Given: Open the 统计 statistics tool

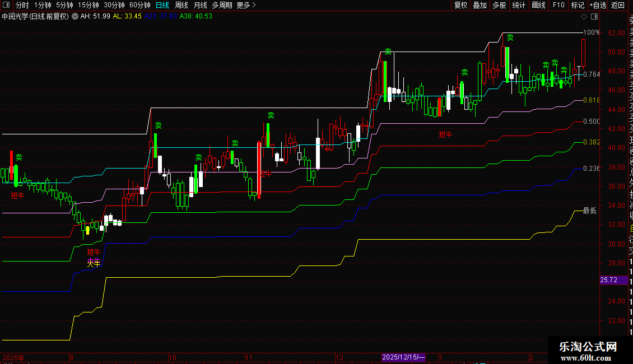Looking at the screenshot, I should click(x=519, y=5).
